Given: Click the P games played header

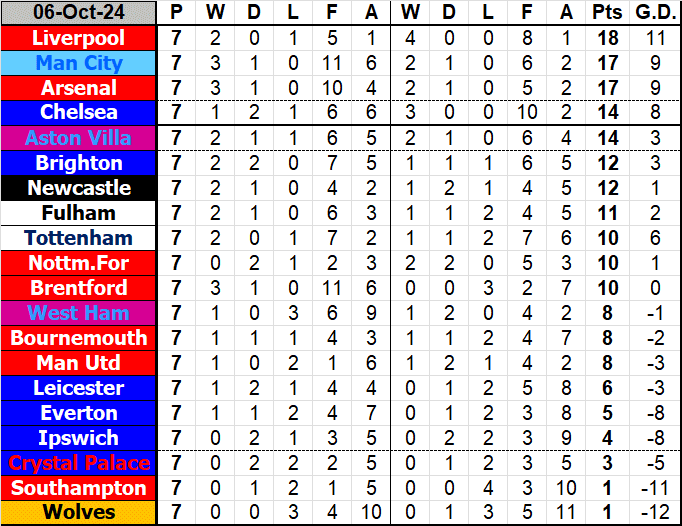Looking at the screenshot, I should tap(177, 13).
